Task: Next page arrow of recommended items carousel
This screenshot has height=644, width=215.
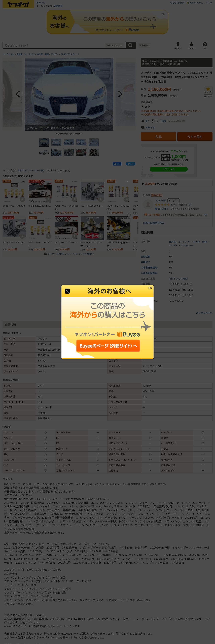Action: [130, 215]
